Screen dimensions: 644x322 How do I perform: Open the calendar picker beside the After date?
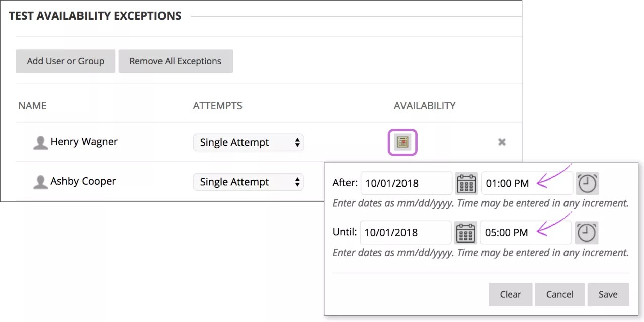[466, 183]
